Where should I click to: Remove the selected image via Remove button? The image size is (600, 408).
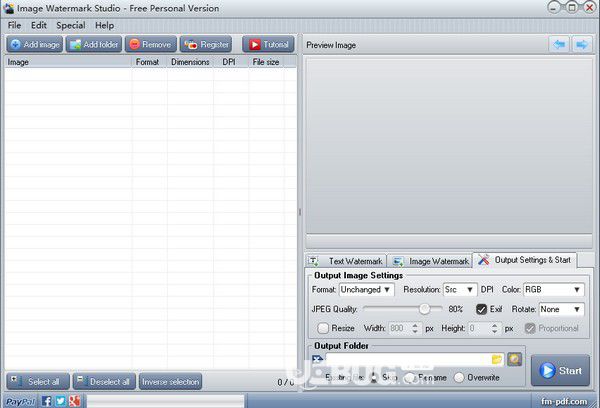[x=151, y=44]
